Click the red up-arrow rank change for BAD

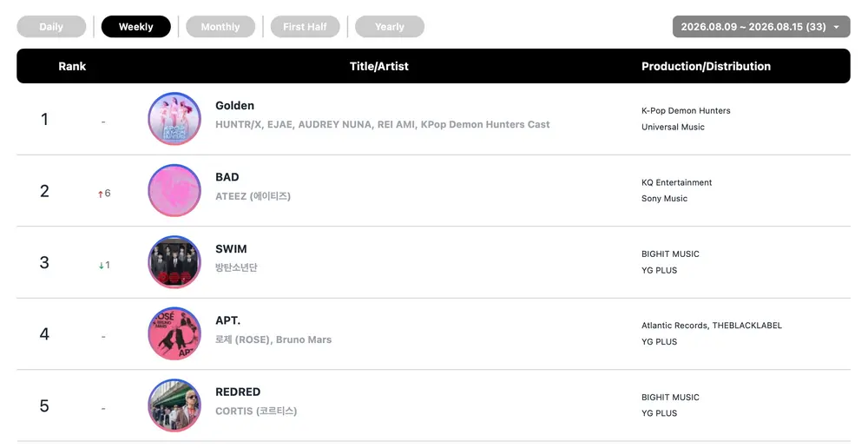104,194
